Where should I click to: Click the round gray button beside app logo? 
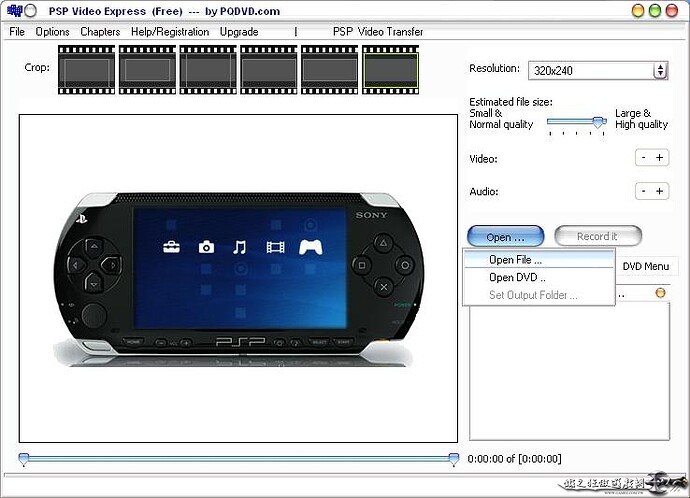point(30,11)
